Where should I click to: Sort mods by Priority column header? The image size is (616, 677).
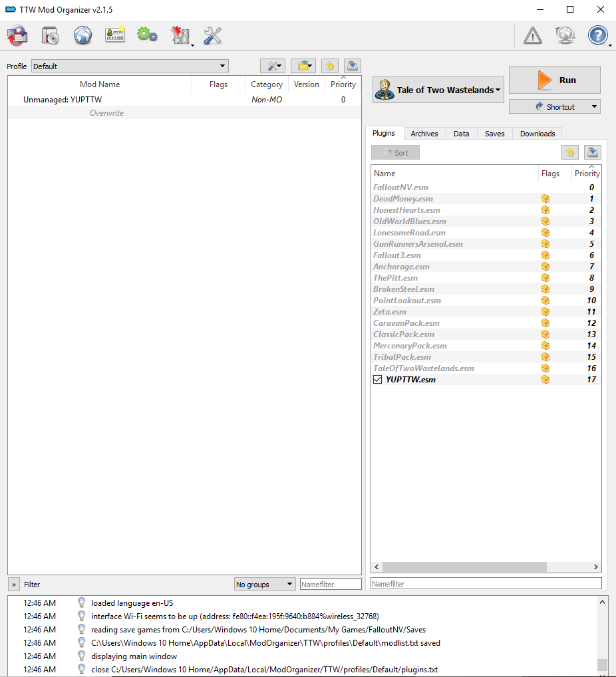(x=343, y=84)
